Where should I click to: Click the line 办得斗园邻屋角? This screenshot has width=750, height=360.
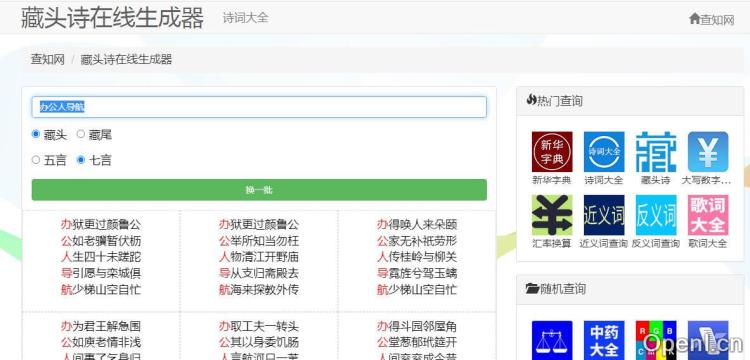(x=417, y=327)
